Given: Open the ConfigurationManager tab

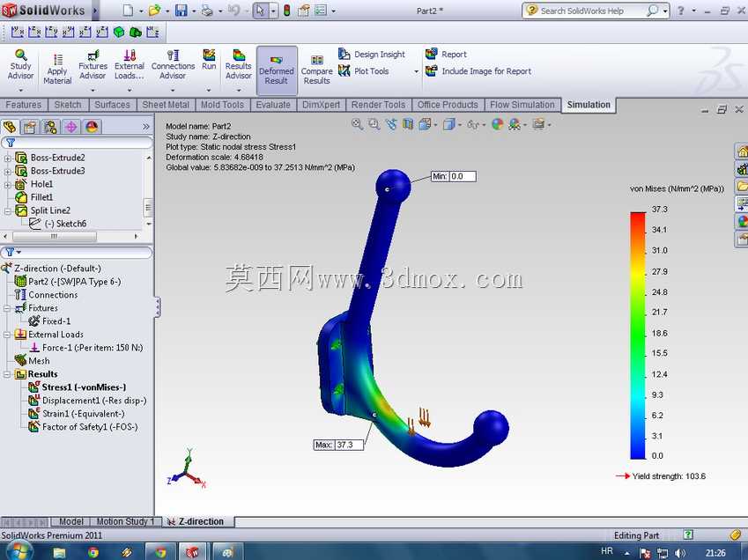Looking at the screenshot, I should click(50, 127).
